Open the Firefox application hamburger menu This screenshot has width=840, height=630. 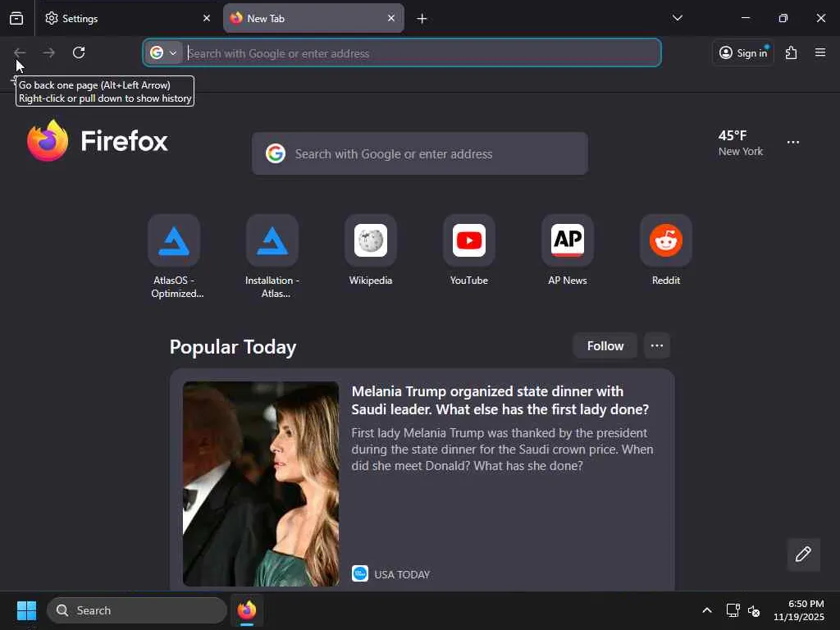[820, 52]
